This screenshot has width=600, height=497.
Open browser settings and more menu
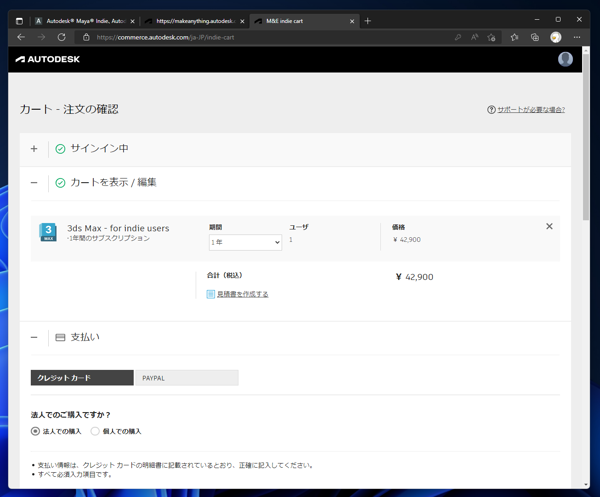point(577,37)
